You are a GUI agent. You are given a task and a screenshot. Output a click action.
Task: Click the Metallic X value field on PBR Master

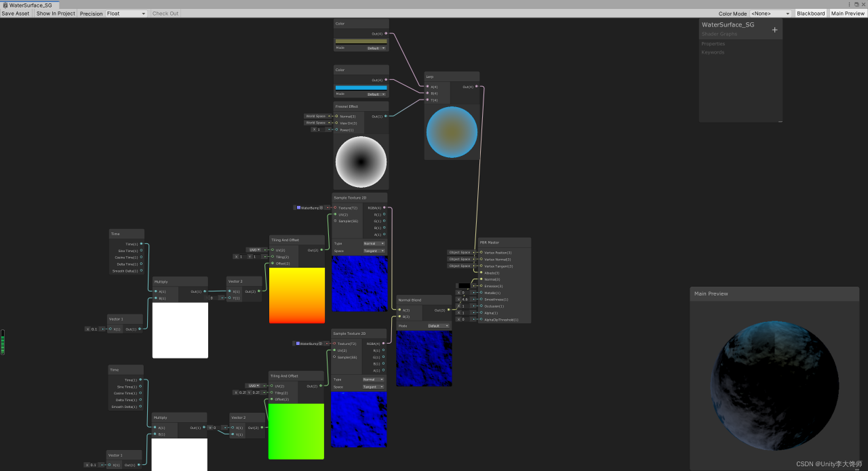click(465, 293)
